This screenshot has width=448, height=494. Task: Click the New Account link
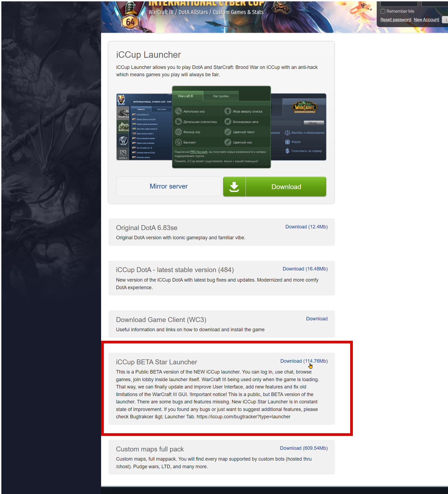click(426, 20)
